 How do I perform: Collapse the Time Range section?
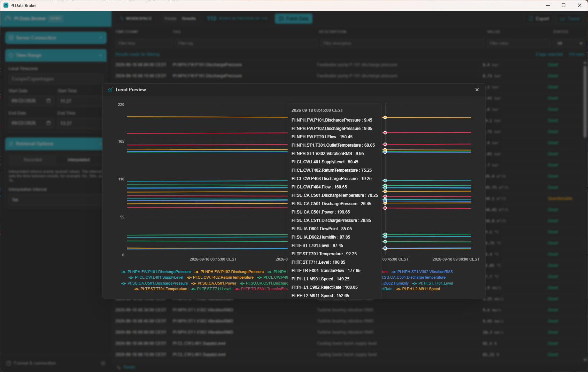click(56, 55)
